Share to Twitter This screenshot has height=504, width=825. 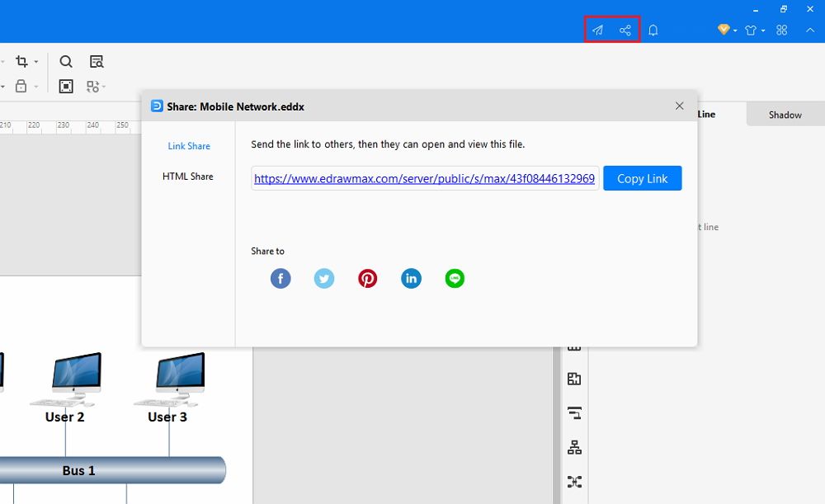324,278
